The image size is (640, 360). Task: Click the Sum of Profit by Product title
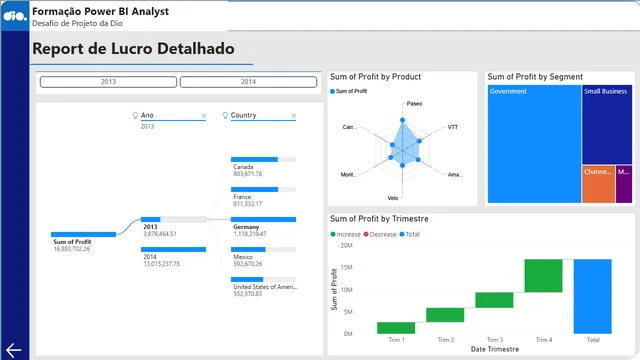click(x=375, y=77)
